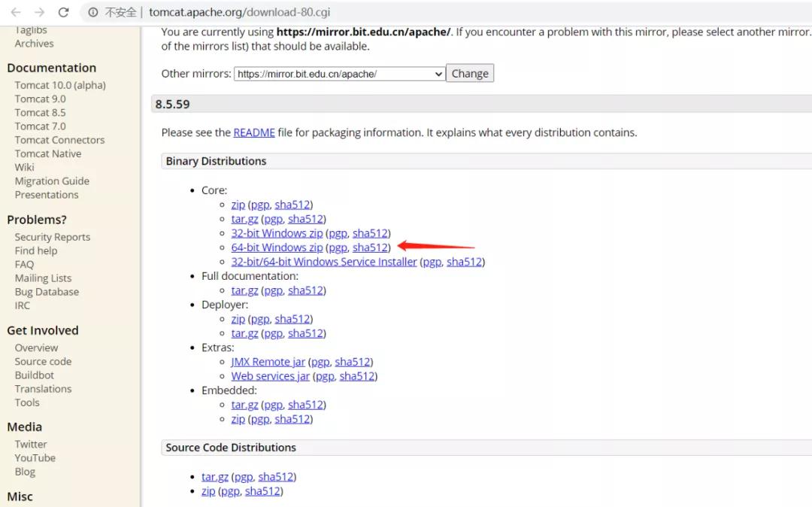
Task: Download Full documentation tar.gz
Action: coord(244,290)
